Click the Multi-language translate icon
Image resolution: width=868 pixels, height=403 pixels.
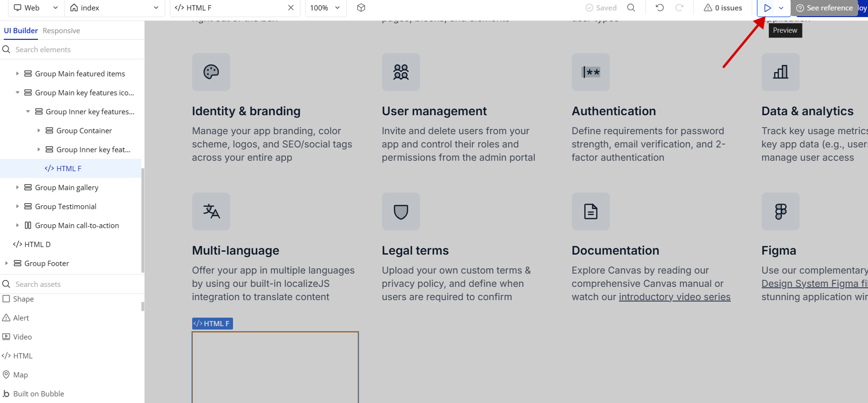pos(211,211)
